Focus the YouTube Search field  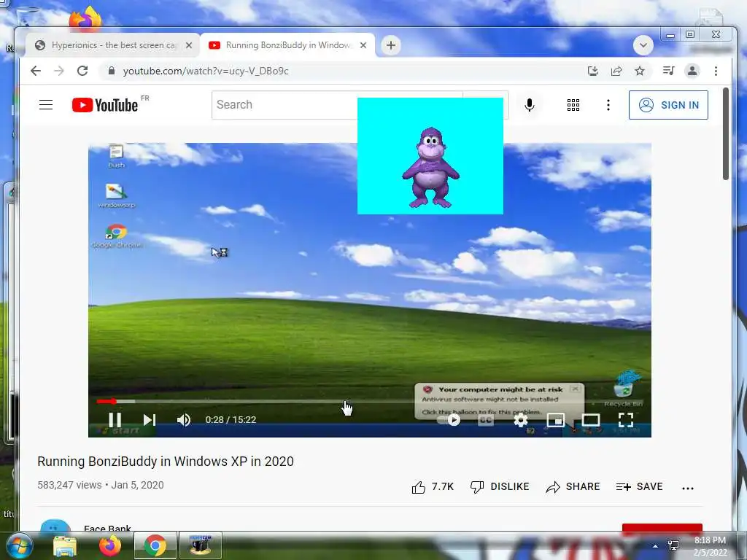pyautogui.click(x=285, y=105)
